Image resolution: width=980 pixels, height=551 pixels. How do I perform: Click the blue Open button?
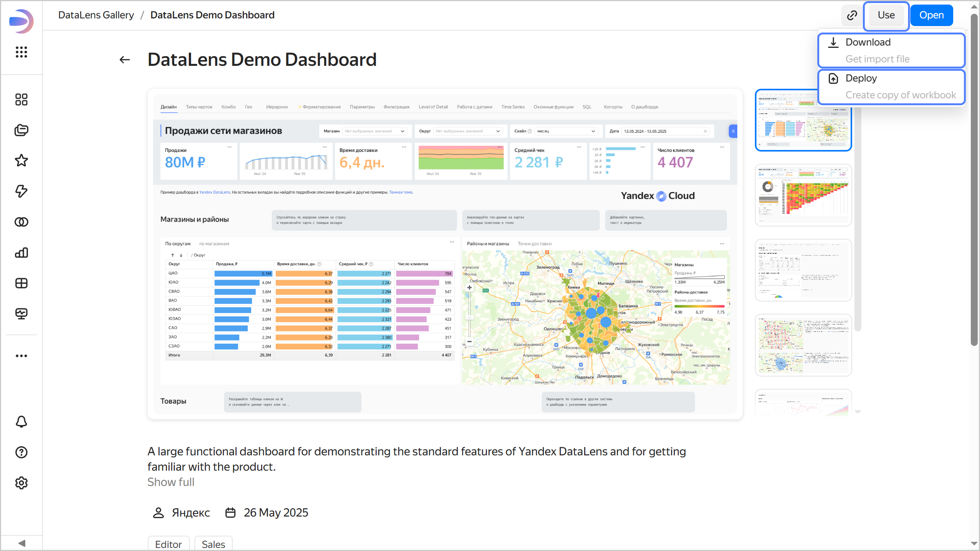931,15
